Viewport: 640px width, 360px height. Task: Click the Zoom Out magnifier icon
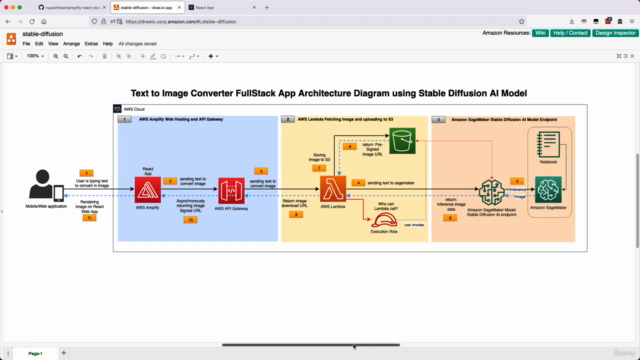[x=66, y=56]
